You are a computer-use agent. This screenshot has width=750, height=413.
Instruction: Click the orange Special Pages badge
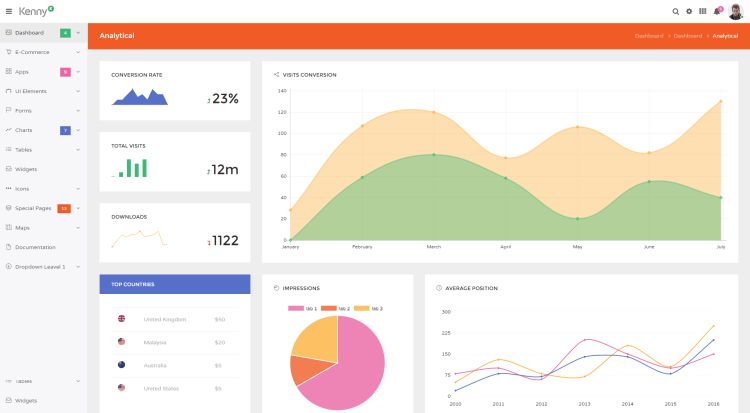click(x=64, y=209)
